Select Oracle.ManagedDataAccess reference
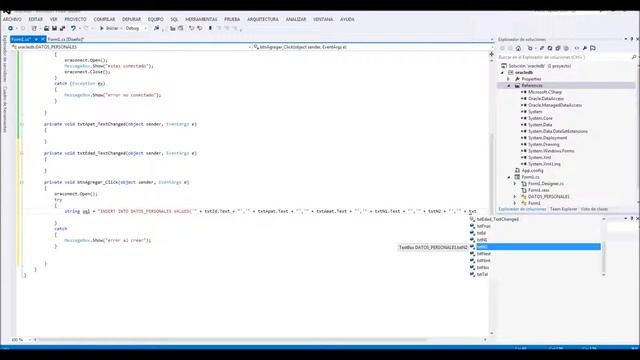 point(555,105)
